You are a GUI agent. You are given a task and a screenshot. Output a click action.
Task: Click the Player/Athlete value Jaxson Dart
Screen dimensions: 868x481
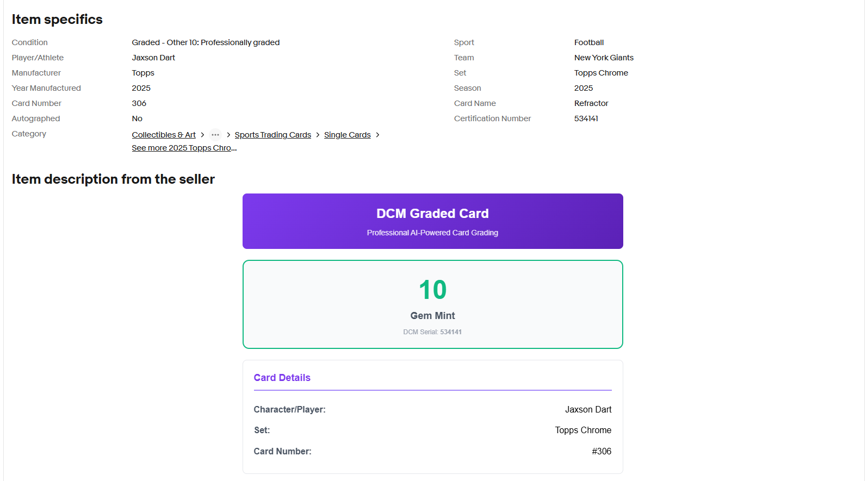(153, 58)
